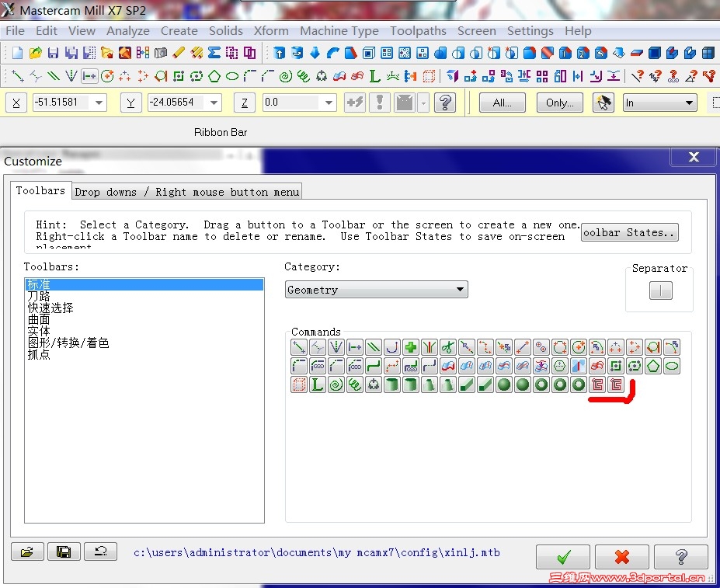
Task: Click the Y coordinate lock button
Action: pos(130,103)
